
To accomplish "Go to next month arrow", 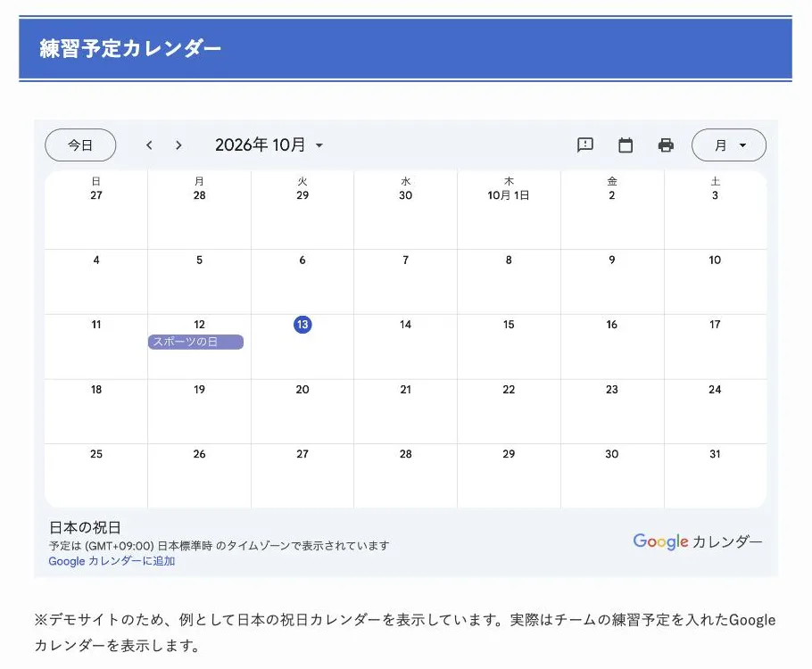I will (x=178, y=145).
